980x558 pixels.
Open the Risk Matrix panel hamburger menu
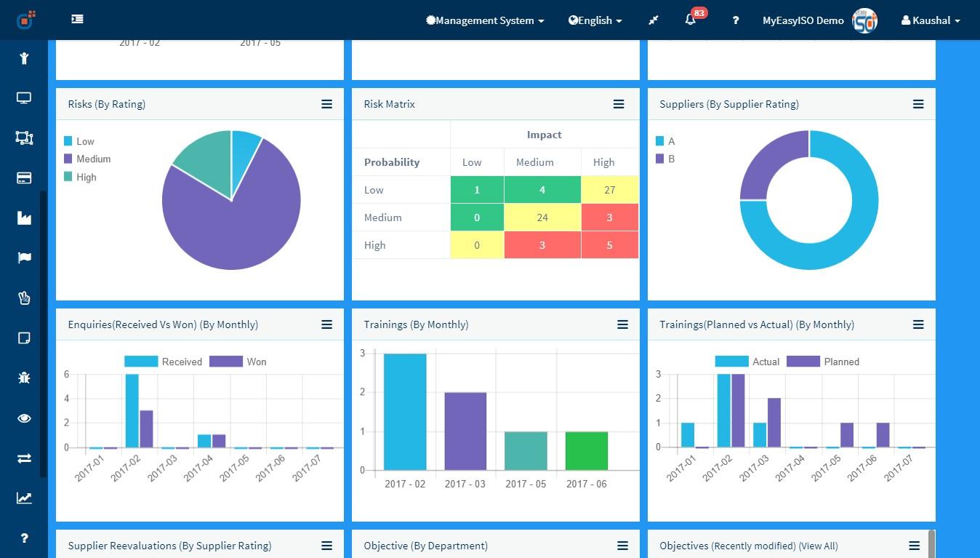point(619,104)
